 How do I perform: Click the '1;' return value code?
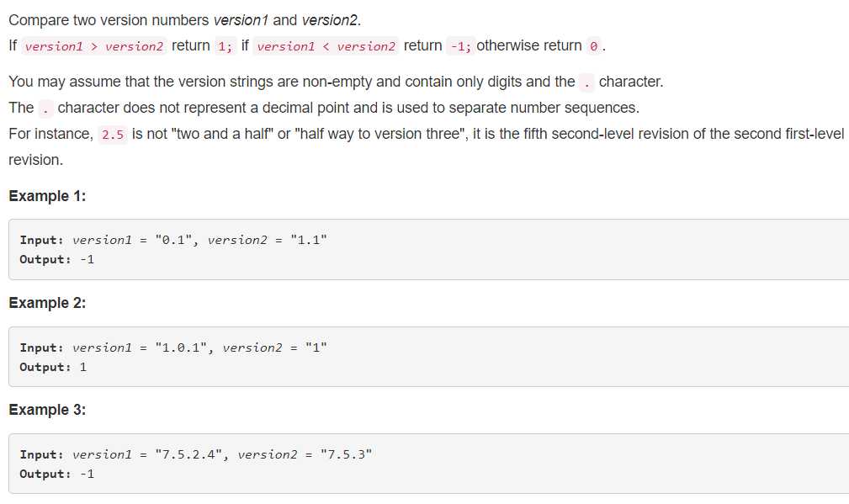(x=226, y=46)
